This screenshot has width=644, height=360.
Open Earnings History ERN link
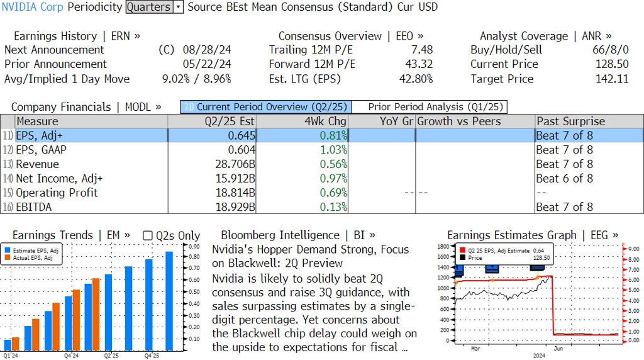77,36
